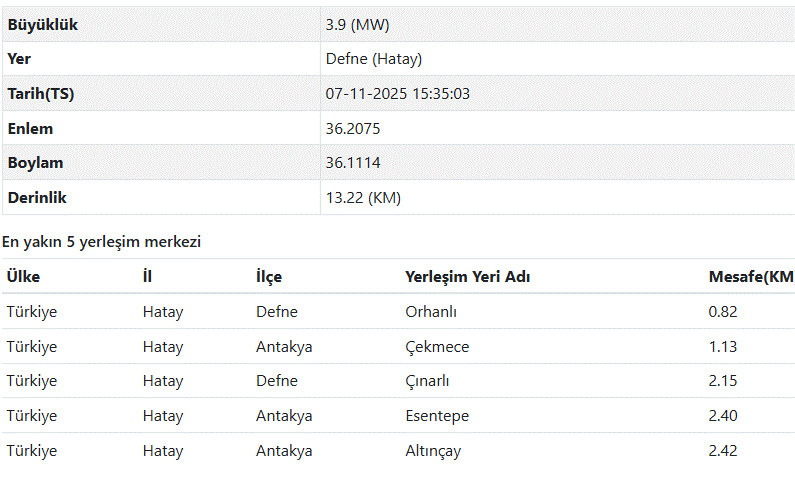Click the 0.82 distance value
This screenshot has width=795, height=480.
click(722, 312)
